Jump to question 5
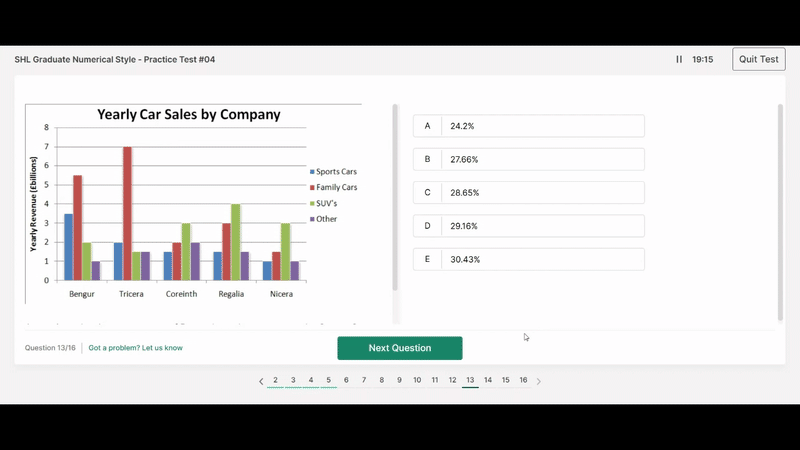 pos(328,380)
